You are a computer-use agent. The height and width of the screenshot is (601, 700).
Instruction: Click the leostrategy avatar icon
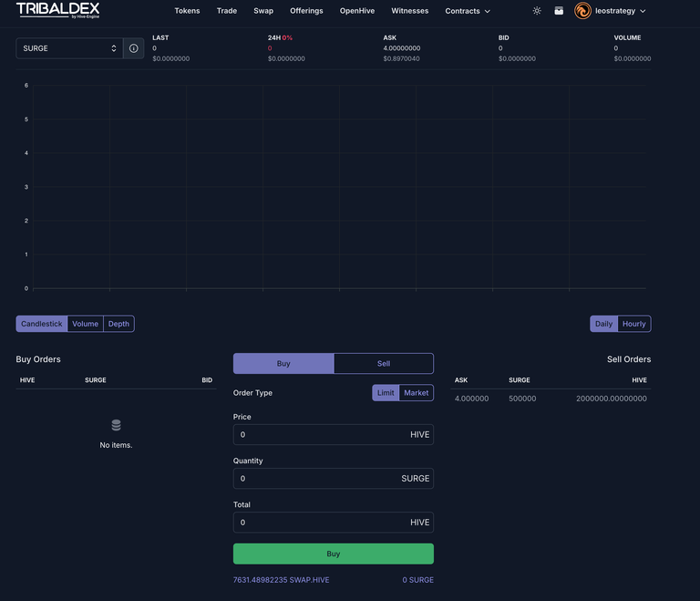[x=582, y=11]
